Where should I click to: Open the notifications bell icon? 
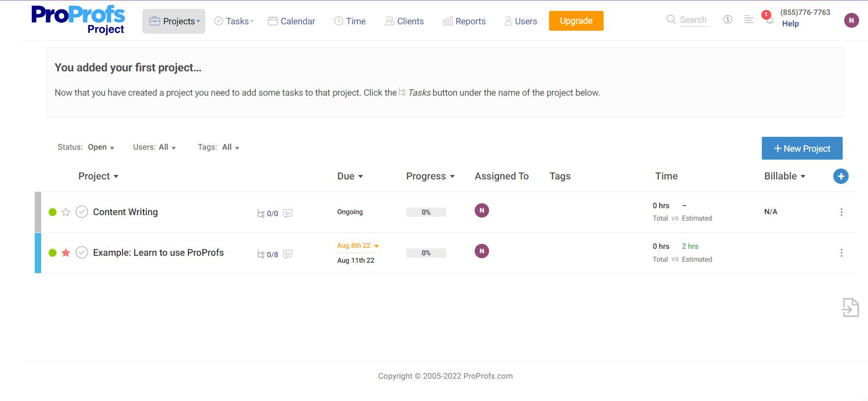[769, 19]
